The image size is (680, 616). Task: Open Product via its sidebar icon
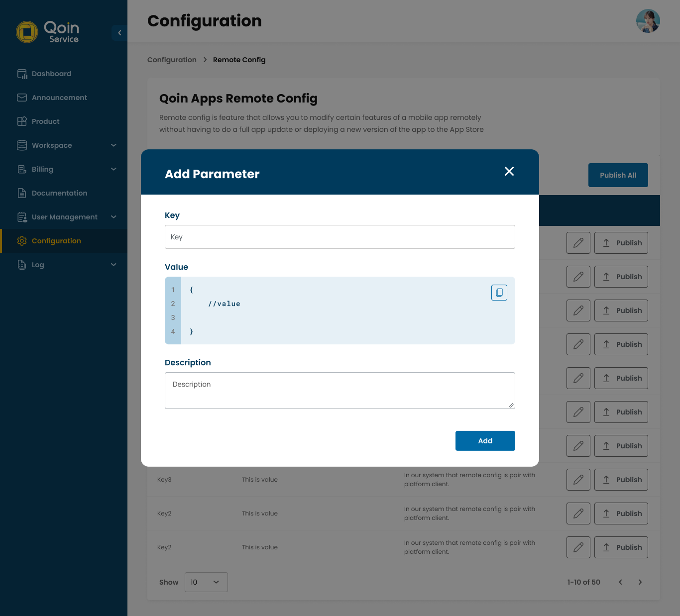pos(22,121)
